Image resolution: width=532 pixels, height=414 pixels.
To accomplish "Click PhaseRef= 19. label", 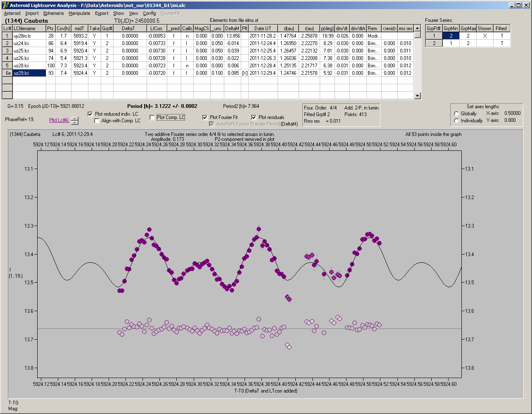I will click(x=19, y=119).
